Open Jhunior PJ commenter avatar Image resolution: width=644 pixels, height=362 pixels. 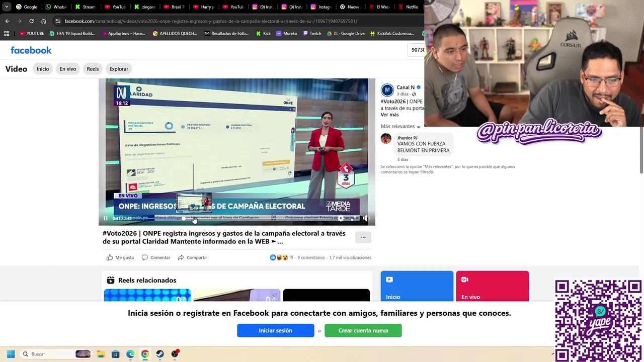[386, 139]
